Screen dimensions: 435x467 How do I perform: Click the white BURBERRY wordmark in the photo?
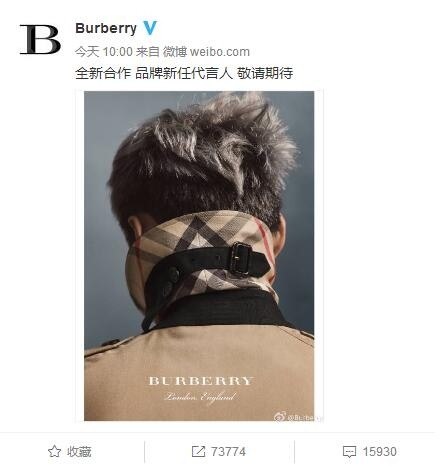201,381
